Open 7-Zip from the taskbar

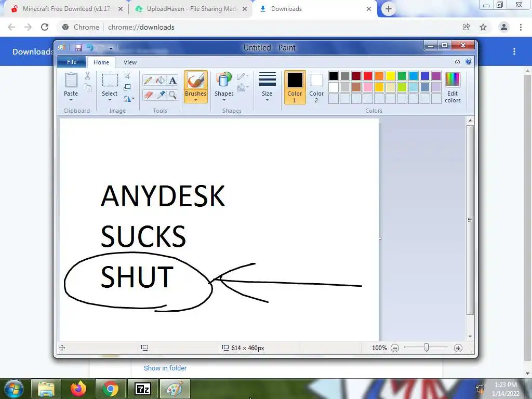click(x=142, y=389)
